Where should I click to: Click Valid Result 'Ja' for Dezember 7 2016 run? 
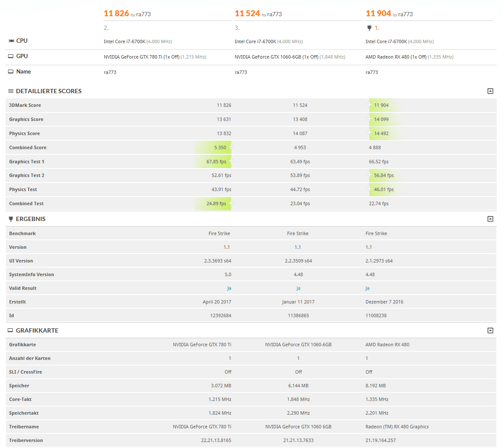(x=368, y=289)
